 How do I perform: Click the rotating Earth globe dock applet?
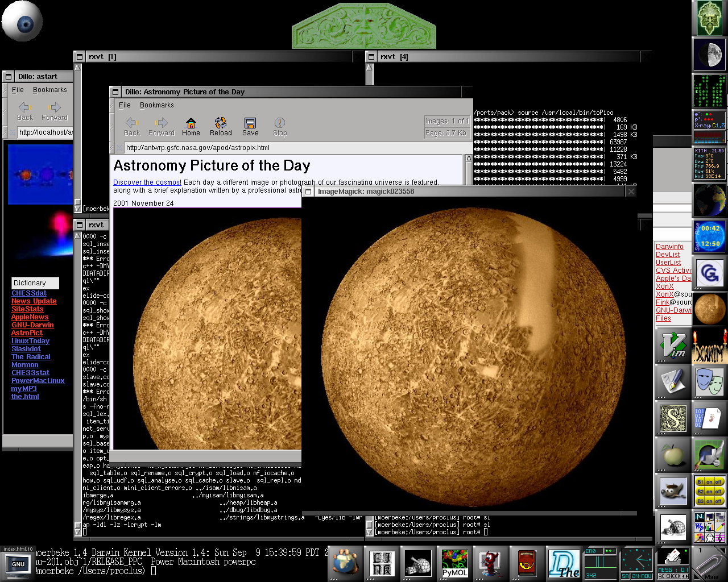709,200
